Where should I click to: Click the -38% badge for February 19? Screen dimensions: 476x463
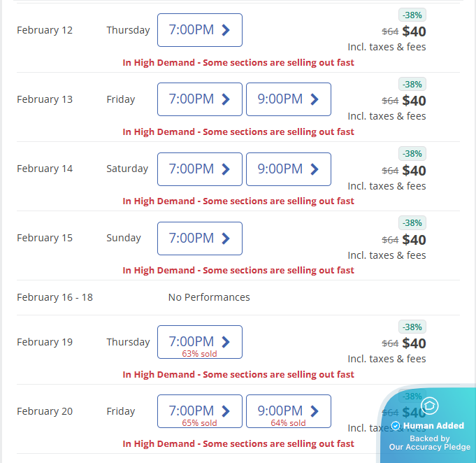[412, 327]
